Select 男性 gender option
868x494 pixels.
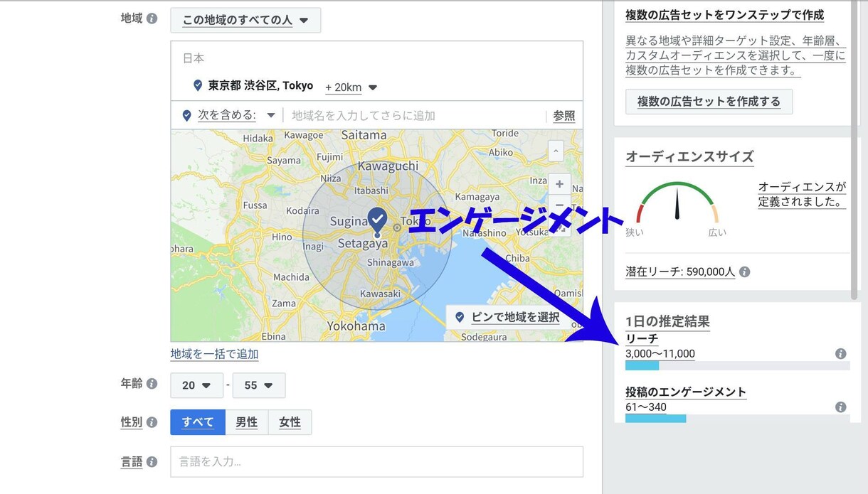247,422
